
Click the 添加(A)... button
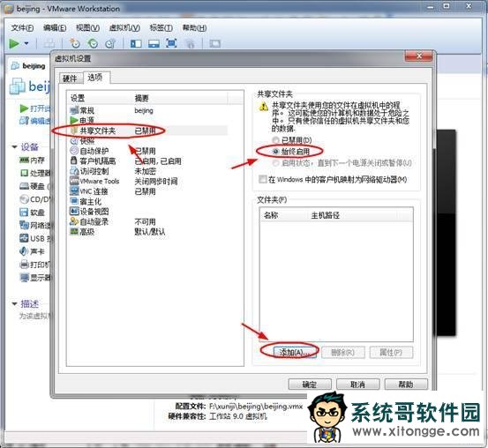[x=295, y=352]
